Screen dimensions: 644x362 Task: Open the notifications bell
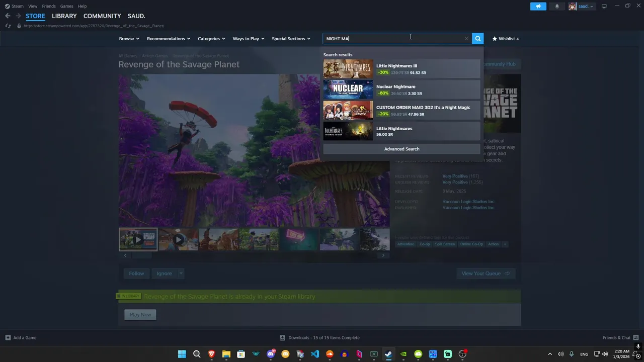[x=557, y=7]
